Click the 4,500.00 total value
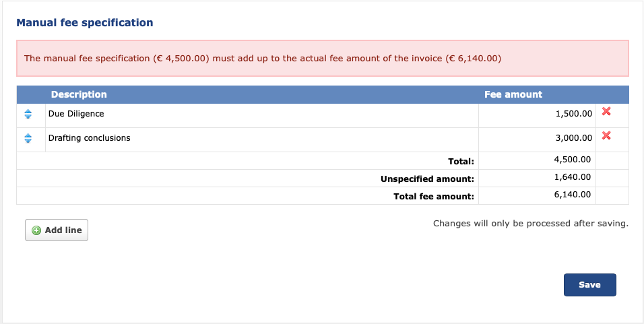This screenshot has height=324, width=644. (573, 160)
